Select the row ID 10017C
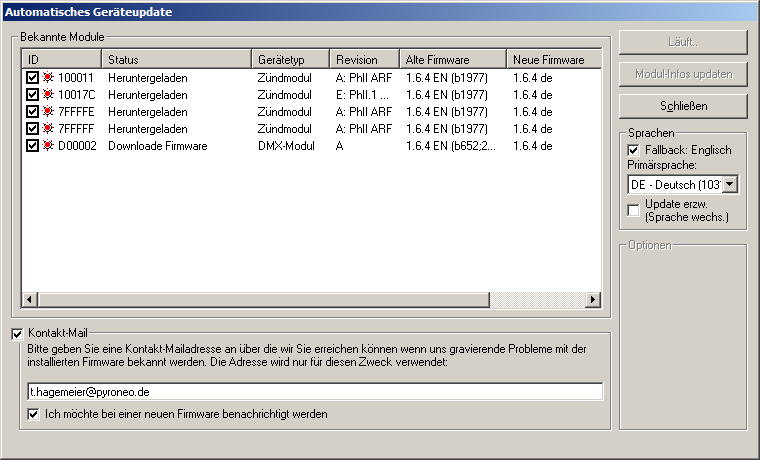760x460 pixels. tap(77, 95)
